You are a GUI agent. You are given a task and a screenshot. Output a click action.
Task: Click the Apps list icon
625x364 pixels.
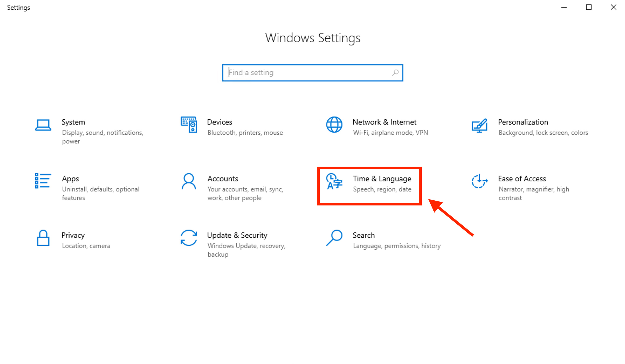coord(43,181)
